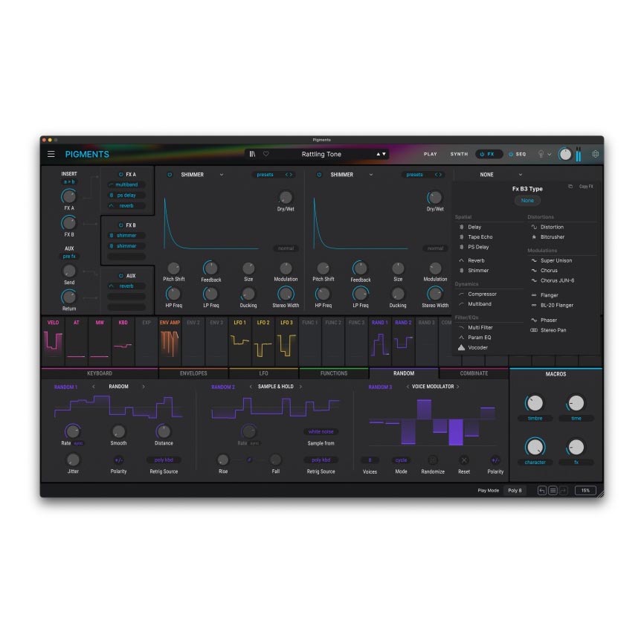
Task: Open the ENVELOPES modulation tab
Action: click(193, 373)
